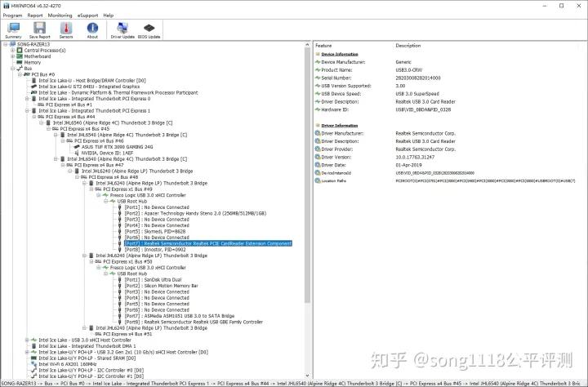Open the Report menu
This screenshot has width=588, height=387.
35,16
